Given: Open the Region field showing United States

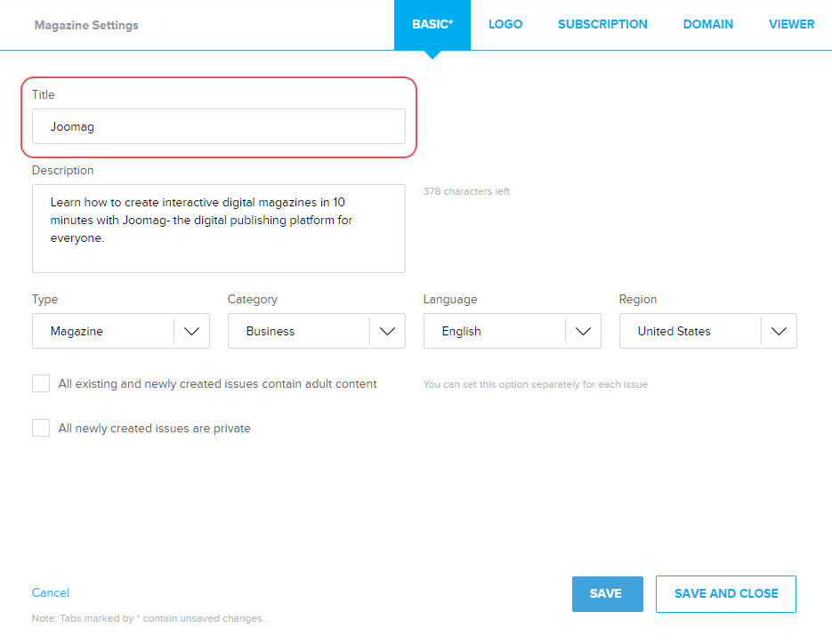Looking at the screenshot, I should [x=691, y=331].
